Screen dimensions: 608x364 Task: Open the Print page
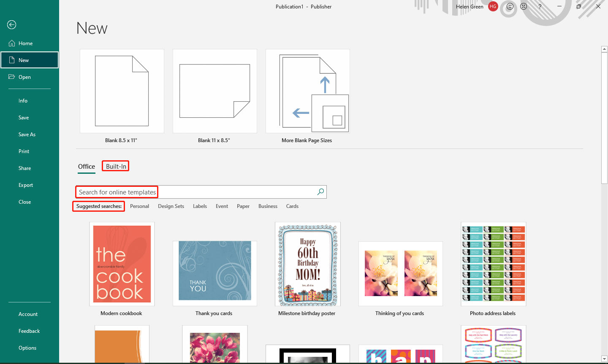point(24,151)
